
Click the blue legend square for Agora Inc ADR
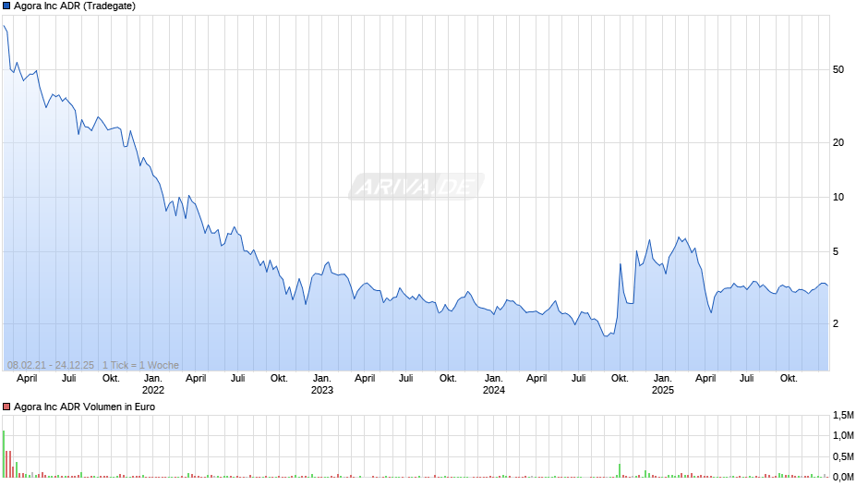(6, 6)
